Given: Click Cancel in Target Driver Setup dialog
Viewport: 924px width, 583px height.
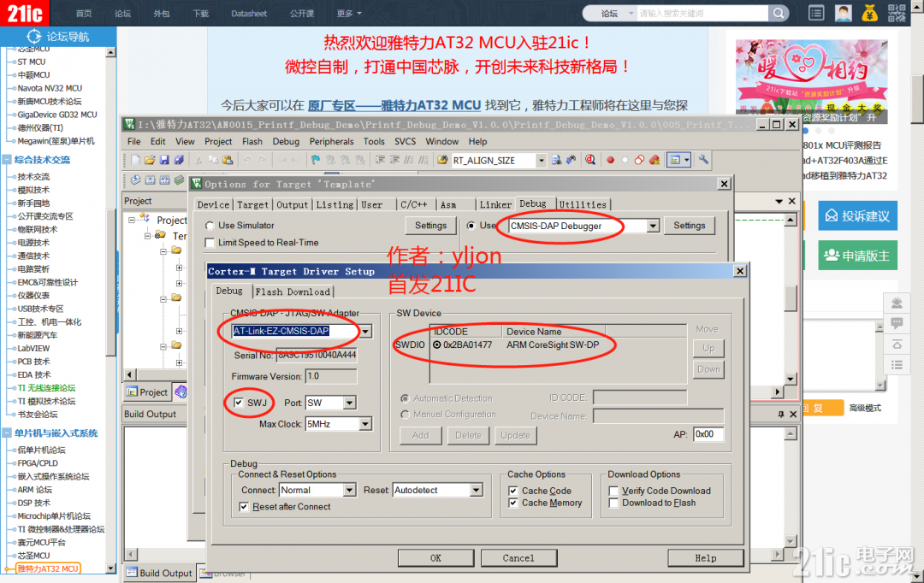Looking at the screenshot, I should [518, 557].
